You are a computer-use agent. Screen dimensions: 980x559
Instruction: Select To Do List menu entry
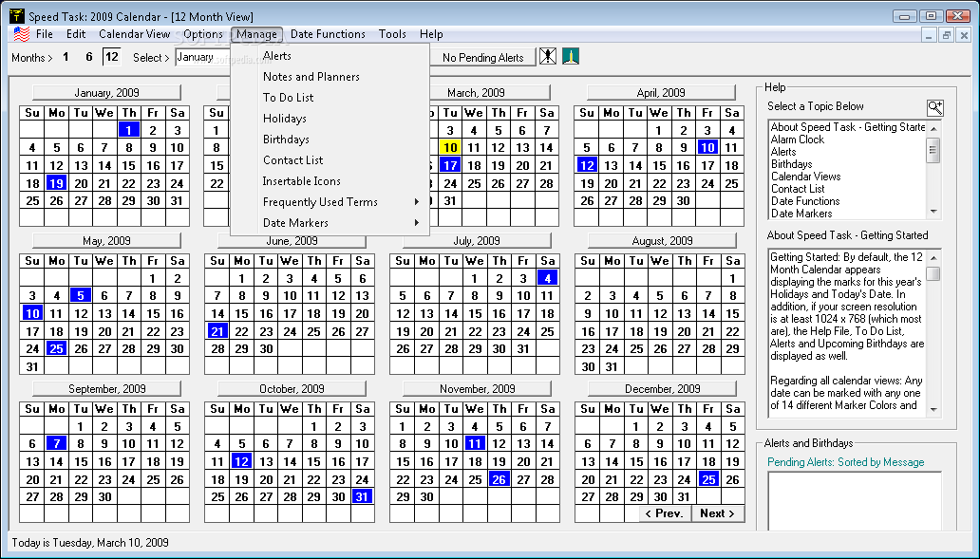pyautogui.click(x=330, y=98)
